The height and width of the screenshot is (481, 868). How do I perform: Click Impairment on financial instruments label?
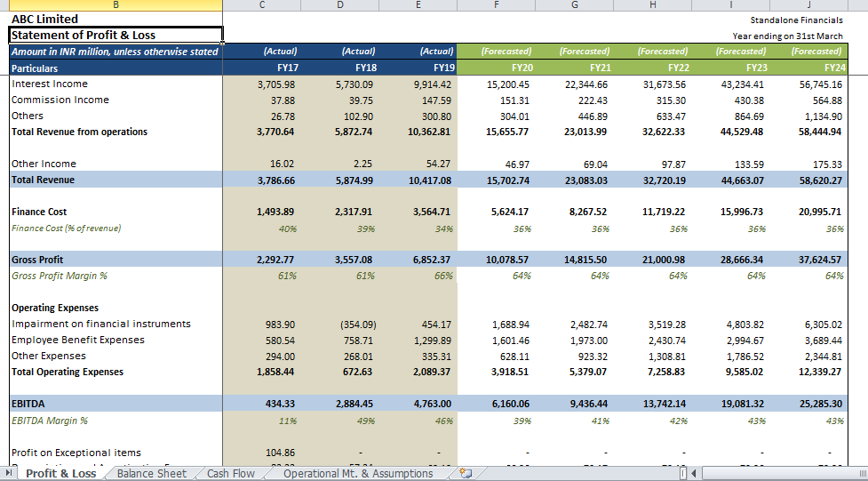[100, 324]
